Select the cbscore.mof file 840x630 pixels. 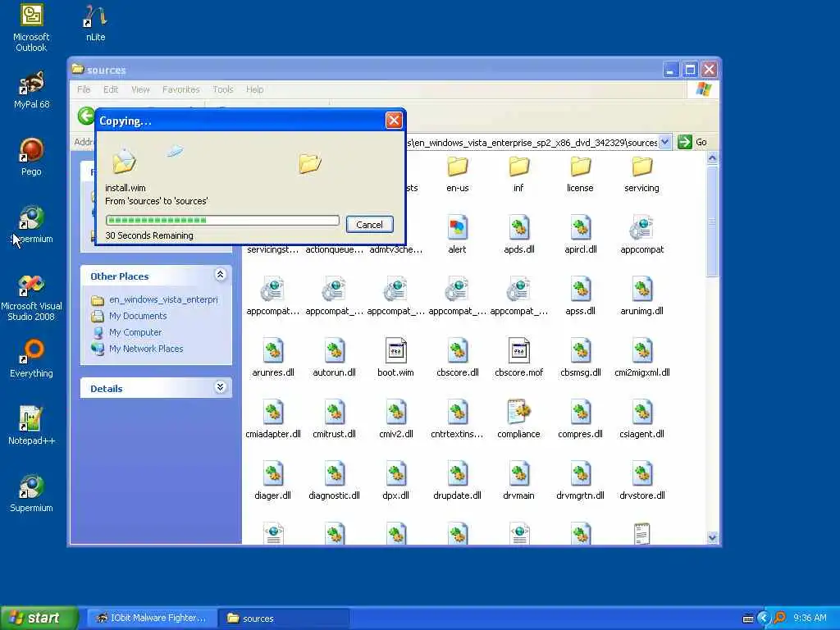(518, 358)
